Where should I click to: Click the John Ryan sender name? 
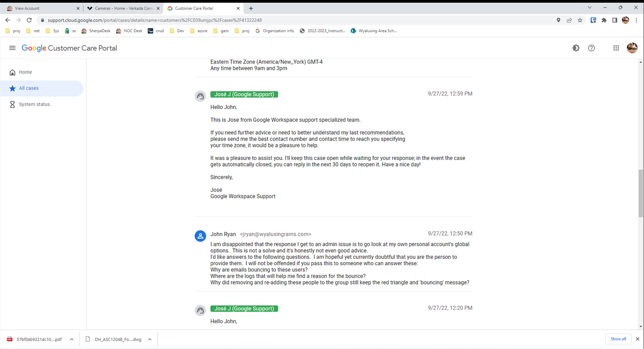(223, 234)
